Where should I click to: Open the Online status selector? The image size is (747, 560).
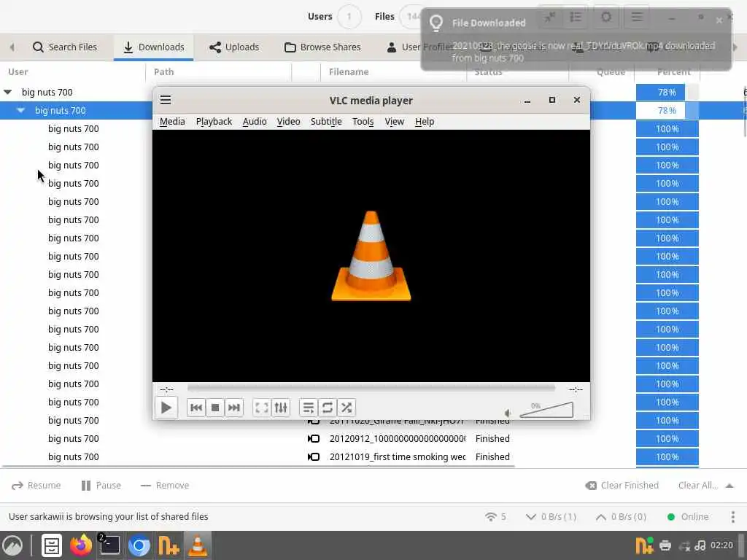[x=688, y=517]
